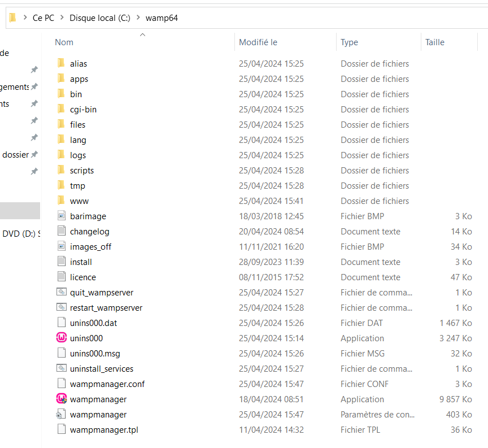488x448 pixels.
Task: Select the changelog text document icon
Action: [x=62, y=231]
